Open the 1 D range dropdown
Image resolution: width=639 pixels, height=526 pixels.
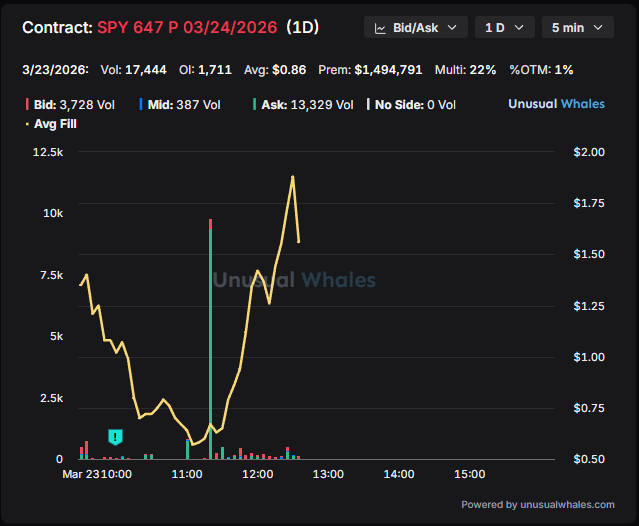(505, 27)
